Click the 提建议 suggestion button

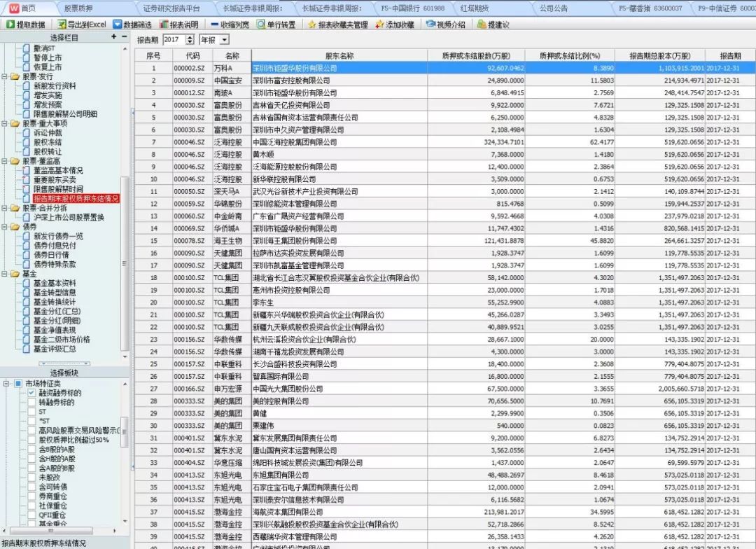click(x=493, y=25)
